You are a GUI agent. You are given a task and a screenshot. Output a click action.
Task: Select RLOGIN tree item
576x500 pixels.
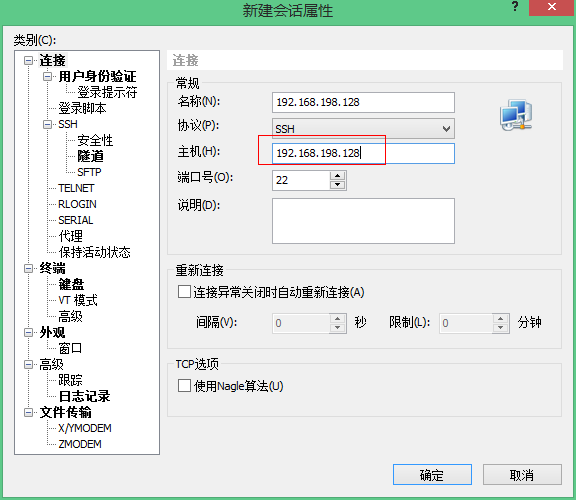pyautogui.click(x=78, y=204)
